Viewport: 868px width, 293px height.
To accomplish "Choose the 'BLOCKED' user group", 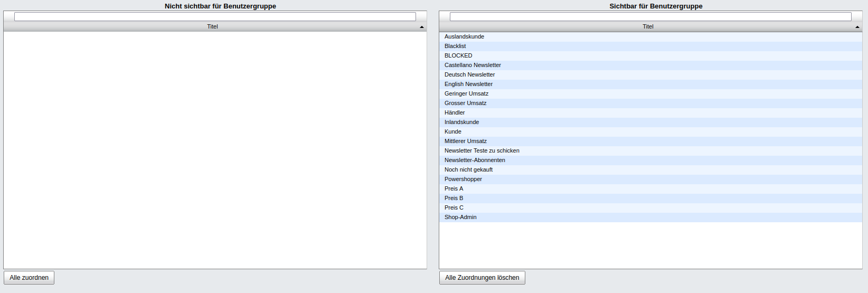I will click(458, 55).
